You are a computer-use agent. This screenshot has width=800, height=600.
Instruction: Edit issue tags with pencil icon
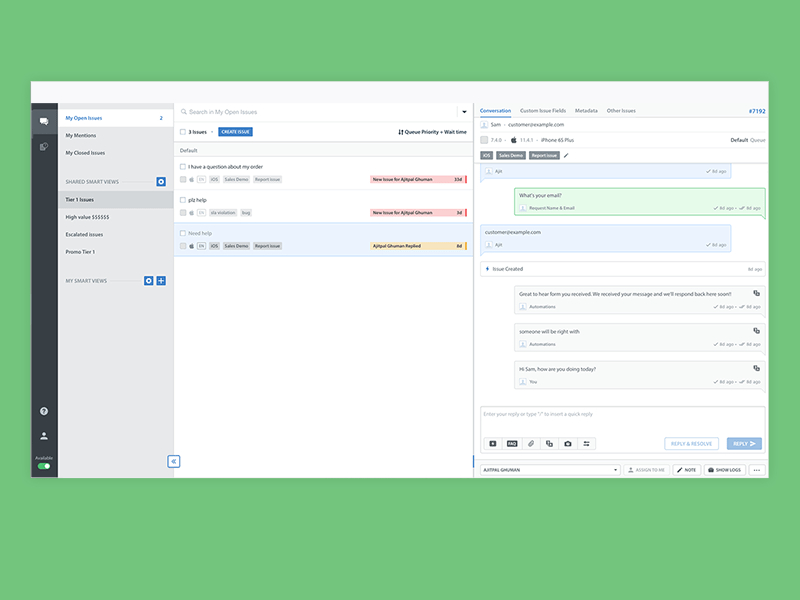tap(566, 155)
